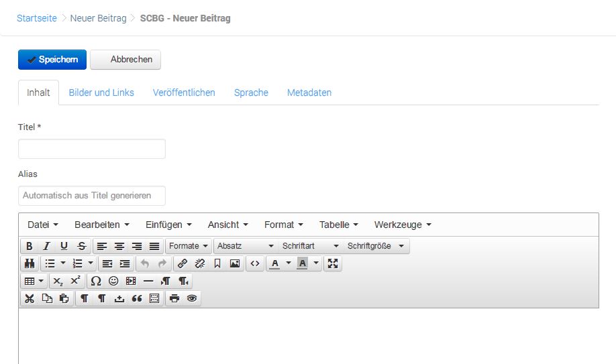Screen dimensions: 616x364
Task: Go to Startseite breadcrumb link
Action: coord(36,19)
